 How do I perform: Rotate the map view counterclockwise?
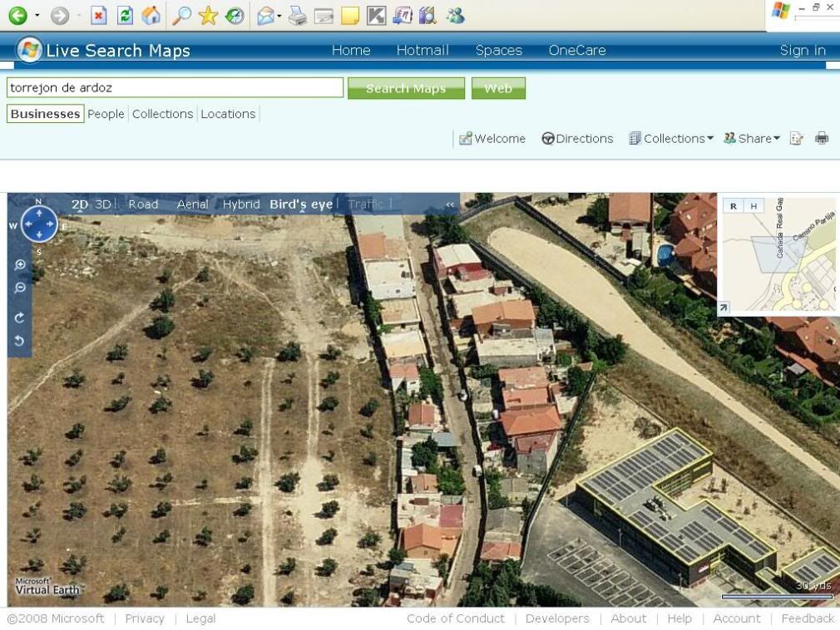click(x=20, y=340)
